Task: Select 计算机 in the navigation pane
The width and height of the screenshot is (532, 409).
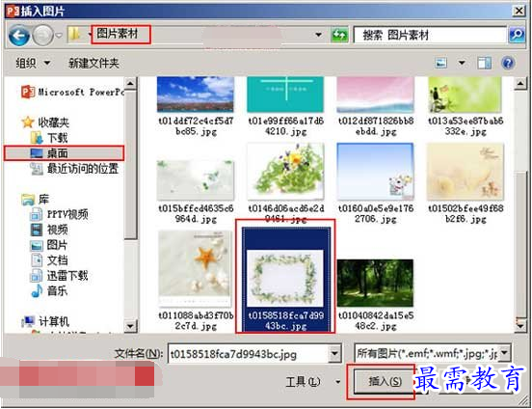Action: click(54, 321)
